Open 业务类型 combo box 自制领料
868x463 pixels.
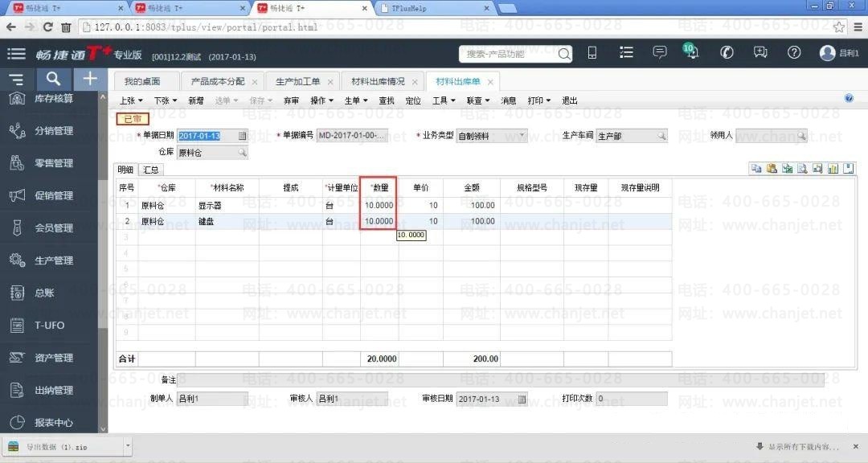point(492,136)
